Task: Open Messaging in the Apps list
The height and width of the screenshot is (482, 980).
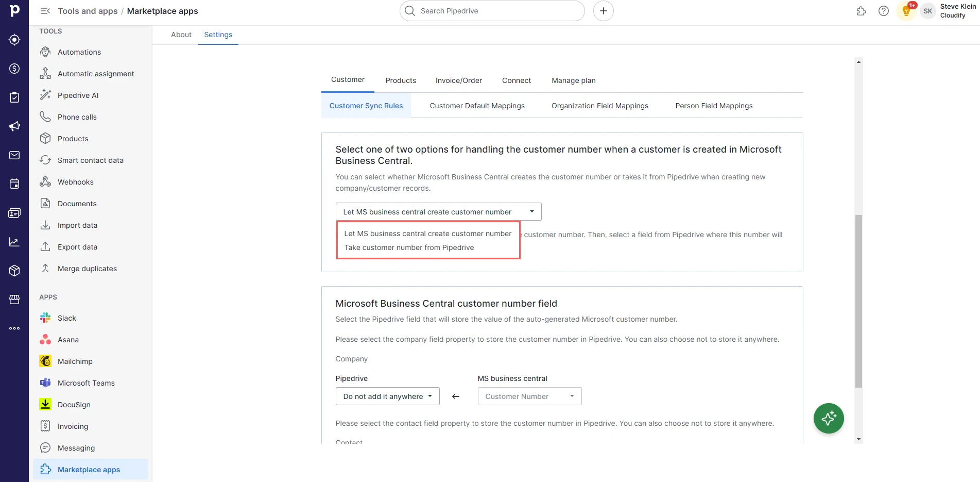Action: pos(91,448)
